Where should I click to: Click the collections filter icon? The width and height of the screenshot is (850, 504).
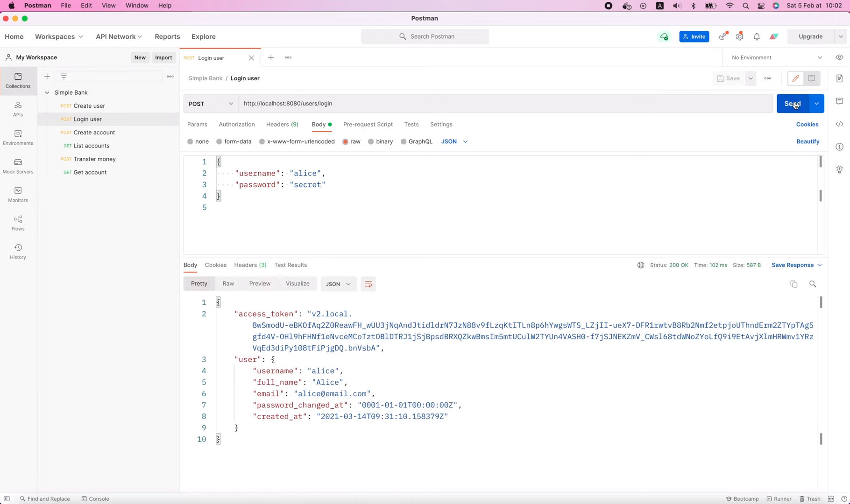[64, 77]
